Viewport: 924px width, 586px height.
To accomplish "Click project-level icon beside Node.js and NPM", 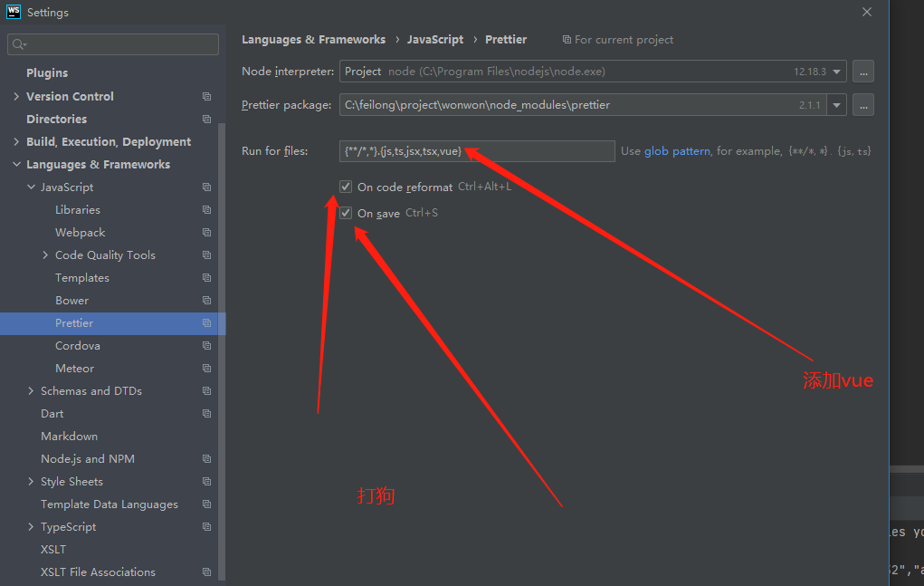I will [207, 458].
